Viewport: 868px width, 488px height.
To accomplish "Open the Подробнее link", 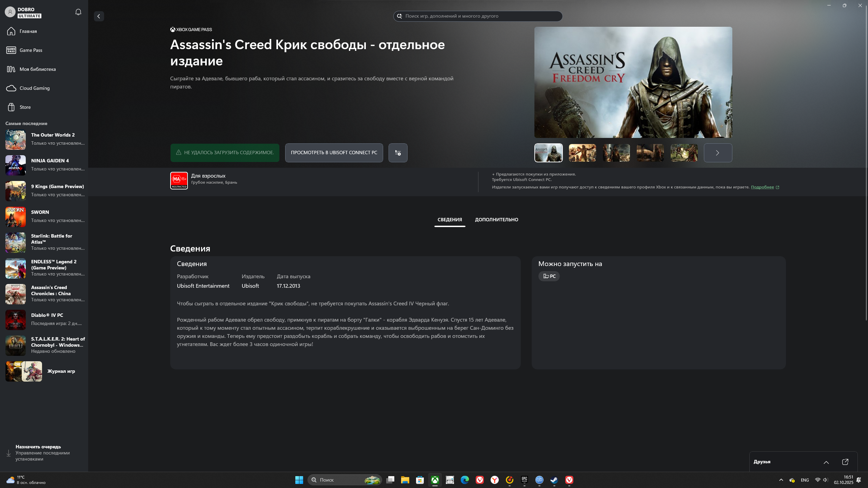I will pos(762,187).
